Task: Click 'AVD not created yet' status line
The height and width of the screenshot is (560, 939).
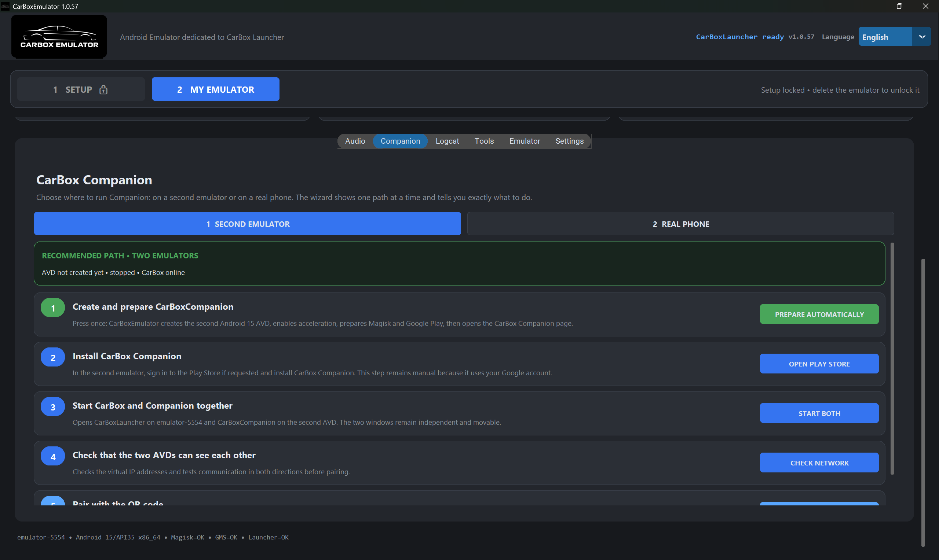Action: click(113, 272)
